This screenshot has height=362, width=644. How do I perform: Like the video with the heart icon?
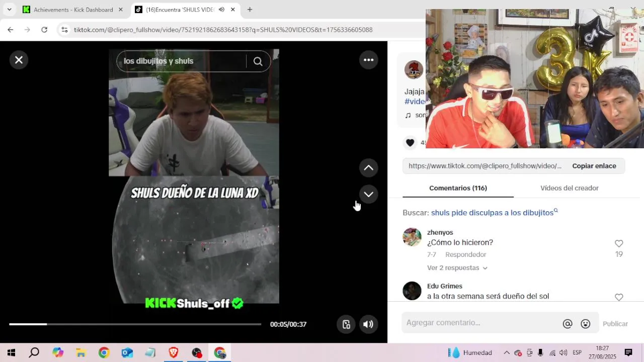(x=410, y=143)
